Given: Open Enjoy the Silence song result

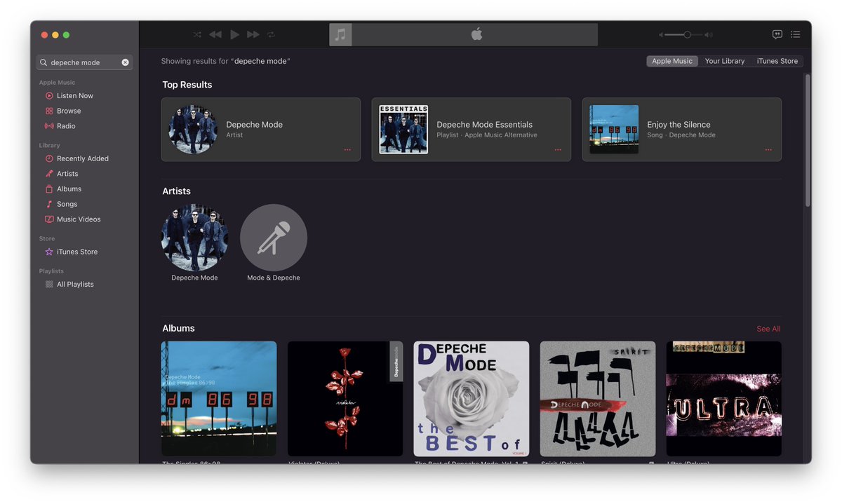Looking at the screenshot, I should click(682, 130).
